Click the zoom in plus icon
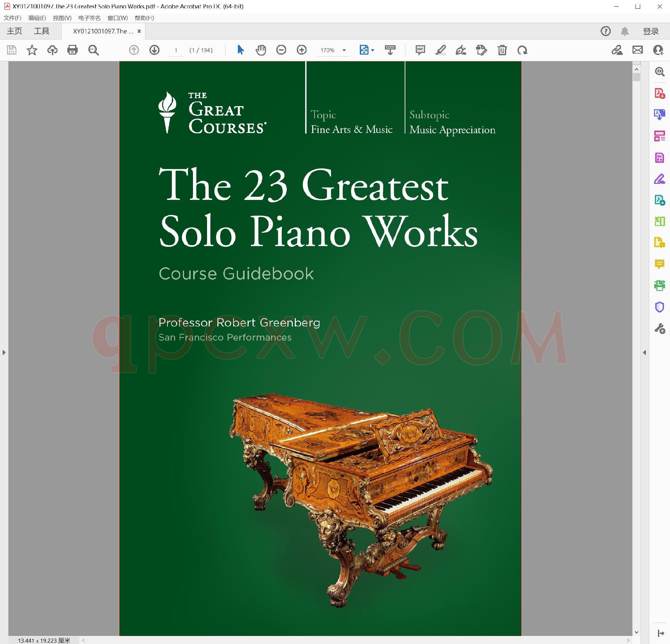Viewport: 670px width, 644px height. point(301,50)
